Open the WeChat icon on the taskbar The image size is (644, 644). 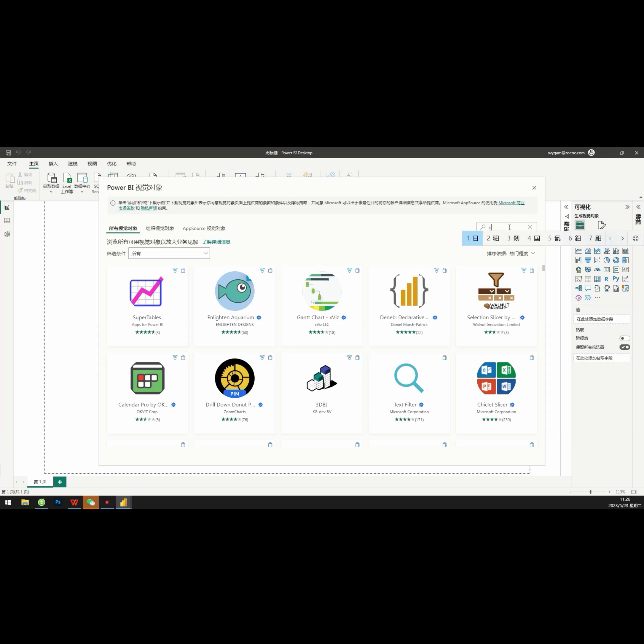tap(91, 502)
